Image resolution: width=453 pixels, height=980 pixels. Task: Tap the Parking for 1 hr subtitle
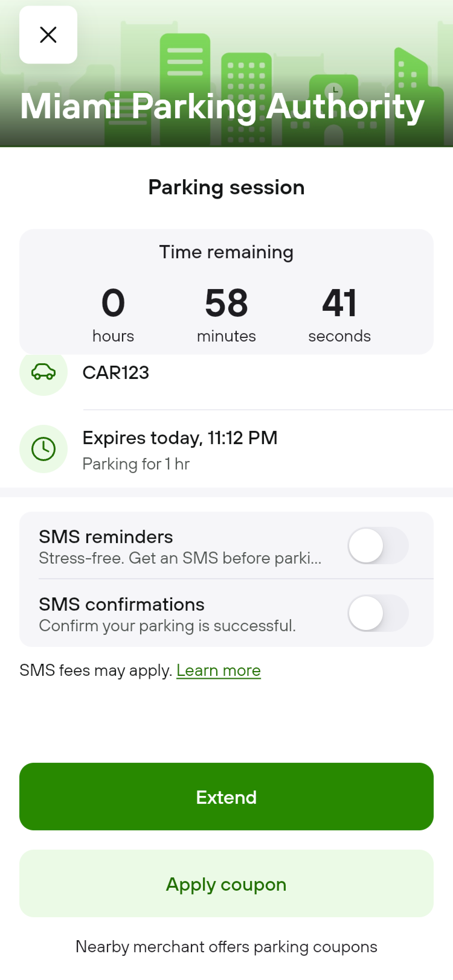136,464
